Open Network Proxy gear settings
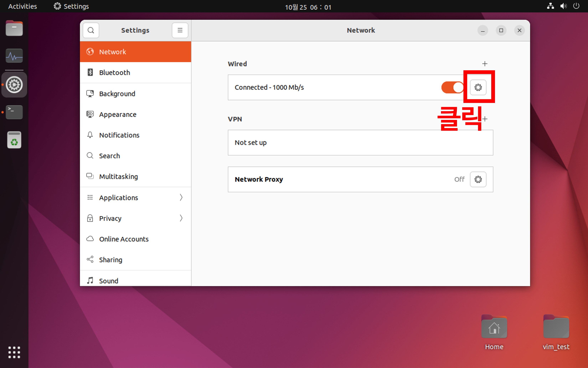Image resolution: width=588 pixels, height=368 pixels. click(478, 179)
